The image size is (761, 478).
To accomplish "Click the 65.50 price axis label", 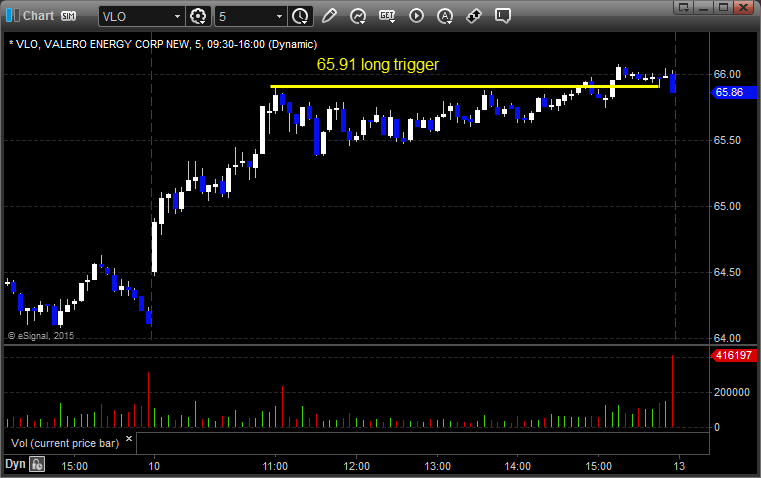I will [727, 140].
